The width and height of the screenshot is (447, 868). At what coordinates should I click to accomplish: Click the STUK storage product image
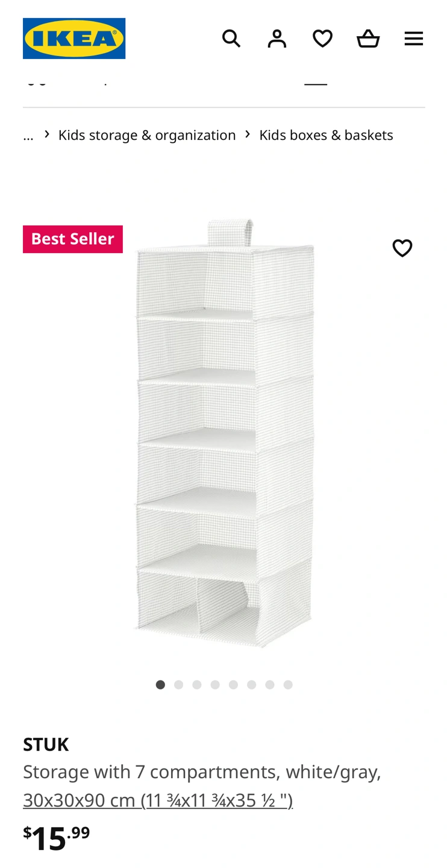224,433
